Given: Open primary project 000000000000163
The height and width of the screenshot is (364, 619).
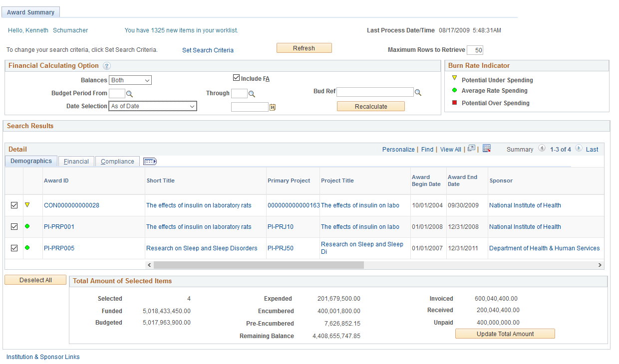Looking at the screenshot, I should (x=294, y=205).
